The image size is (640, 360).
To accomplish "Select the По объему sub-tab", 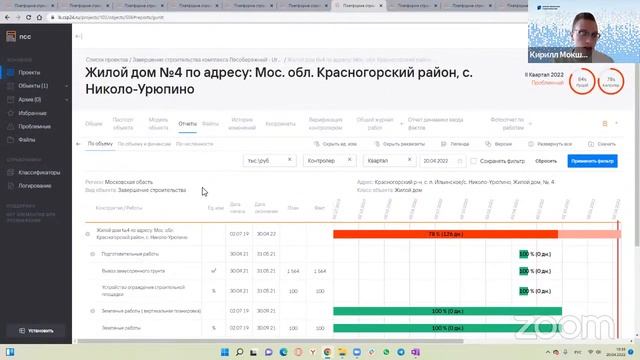I will pyautogui.click(x=100, y=144).
